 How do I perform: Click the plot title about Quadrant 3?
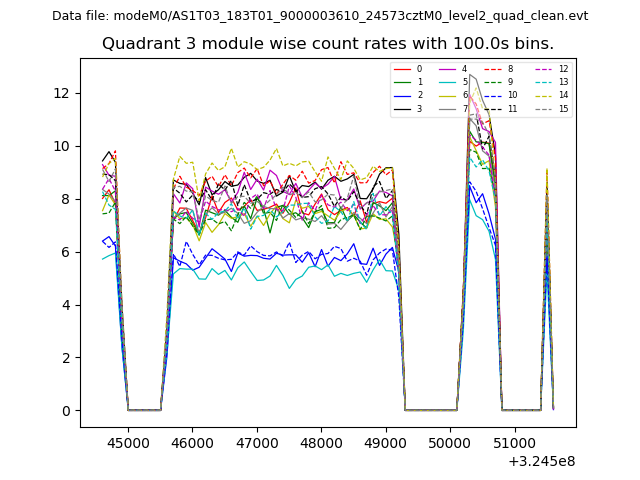328,44
